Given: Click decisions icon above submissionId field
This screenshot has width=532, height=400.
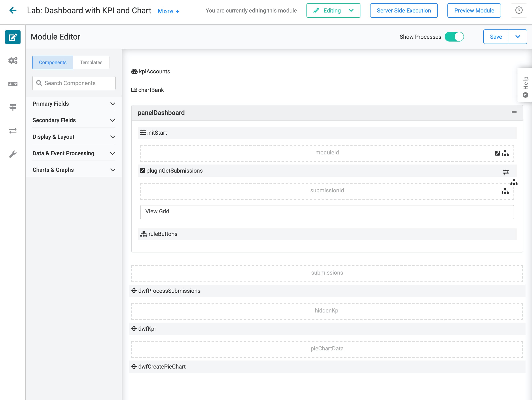Looking at the screenshot, I should [514, 182].
